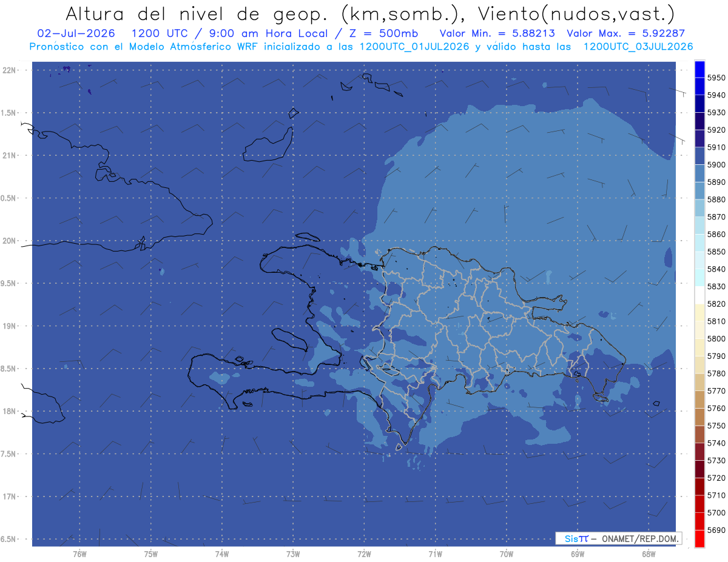Click the '5900' legend value
The height and width of the screenshot is (562, 728).
click(716, 165)
